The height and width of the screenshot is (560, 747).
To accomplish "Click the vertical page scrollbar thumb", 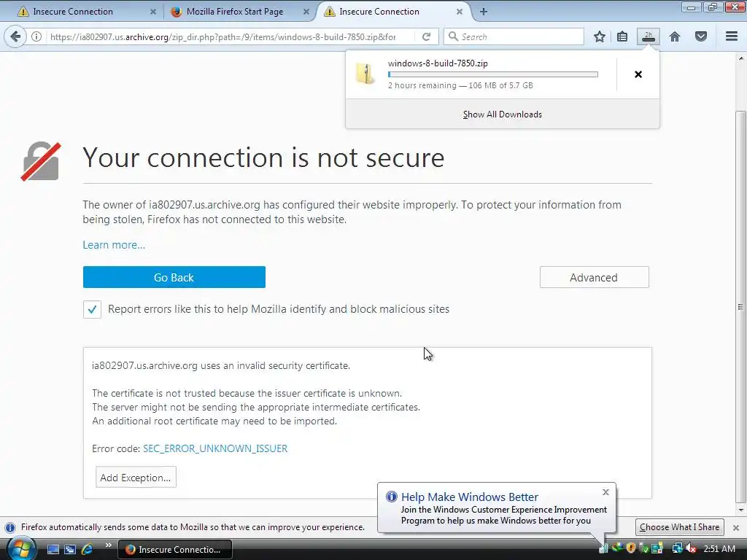I will pyautogui.click(x=740, y=307).
